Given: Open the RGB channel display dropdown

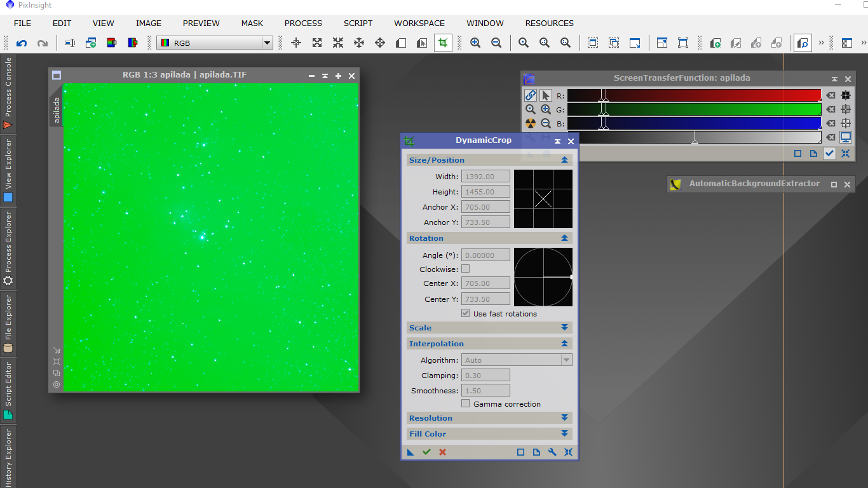Looking at the screenshot, I should coord(215,43).
